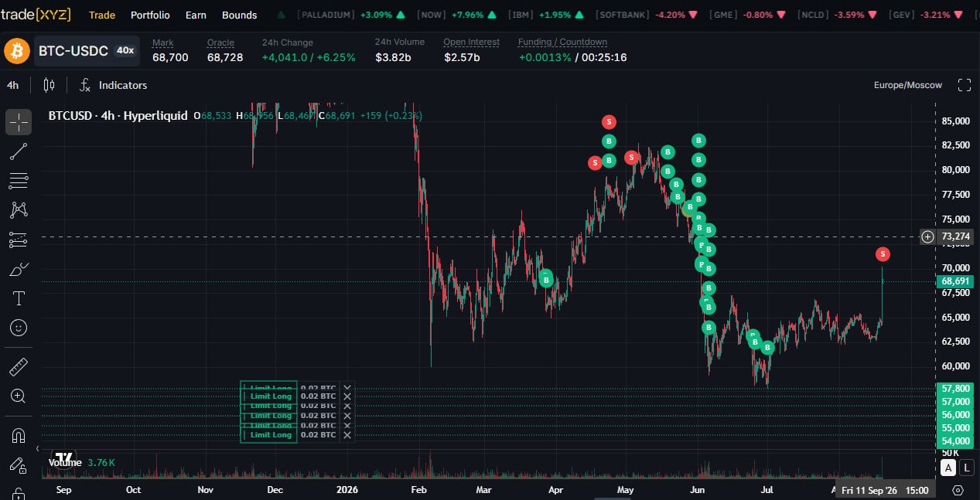Screen dimensions: 980x500
Task: Select NOW ticker showing +7.96%
Action: click(456, 15)
